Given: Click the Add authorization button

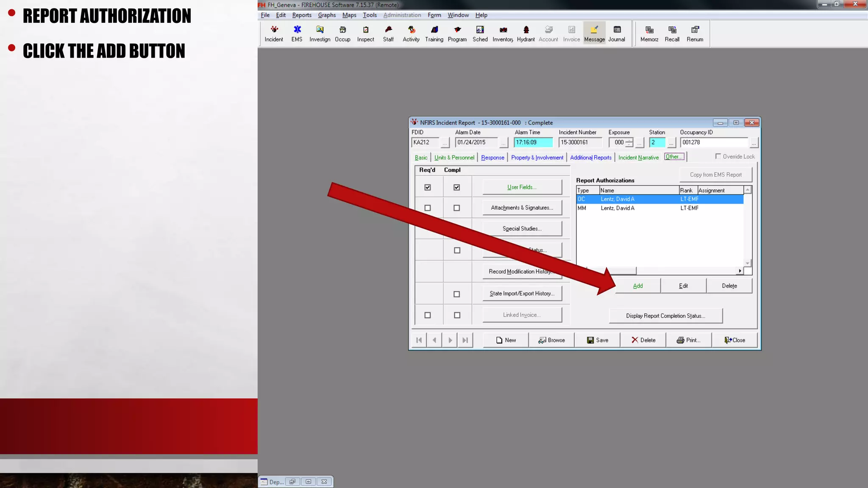Looking at the screenshot, I should tap(637, 286).
